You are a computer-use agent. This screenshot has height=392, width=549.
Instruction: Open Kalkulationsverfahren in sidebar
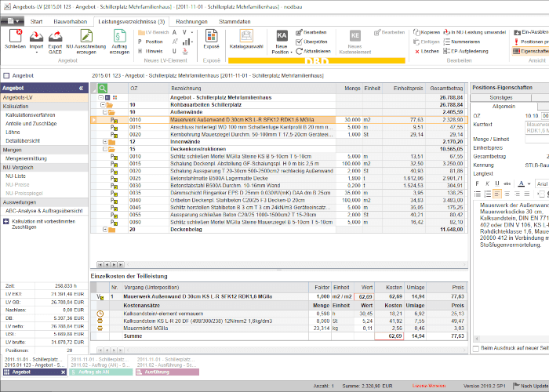[x=31, y=114]
